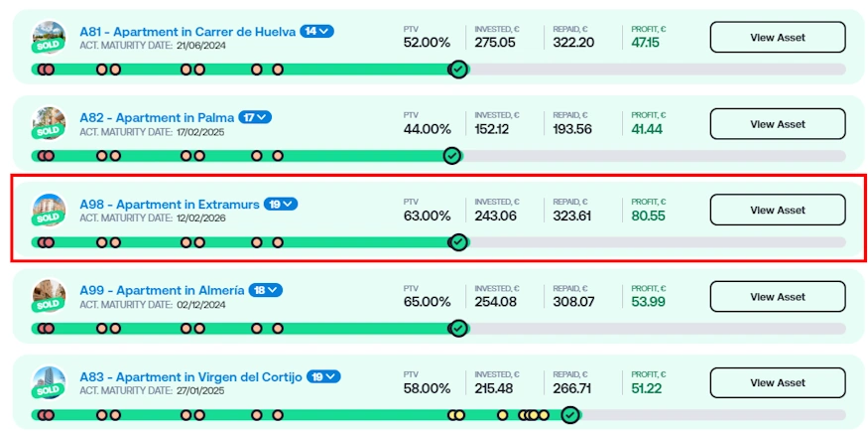Open A98 - Apartment in Extramurs link

(170, 204)
